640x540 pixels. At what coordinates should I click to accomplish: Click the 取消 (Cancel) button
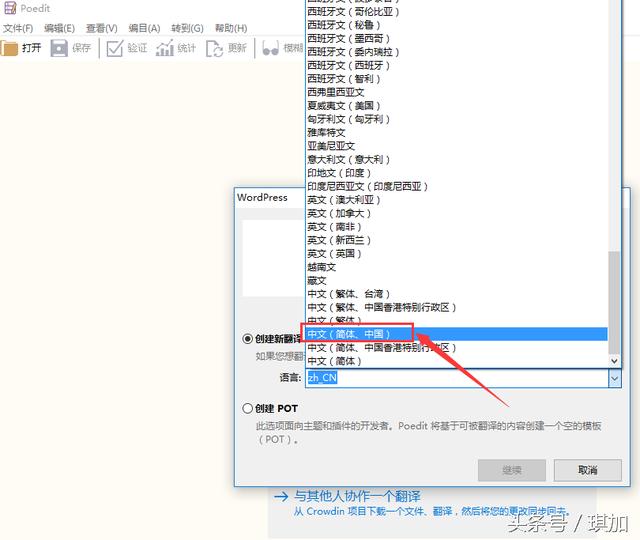click(588, 470)
